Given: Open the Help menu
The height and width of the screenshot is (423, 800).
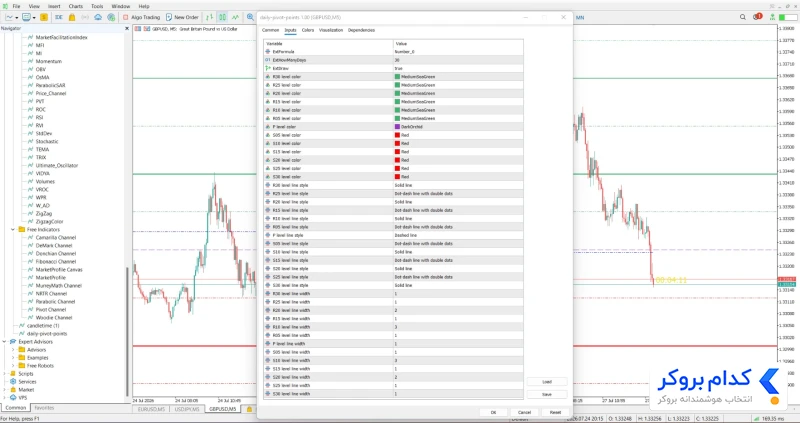Looking at the screenshot, I should tap(144, 6).
